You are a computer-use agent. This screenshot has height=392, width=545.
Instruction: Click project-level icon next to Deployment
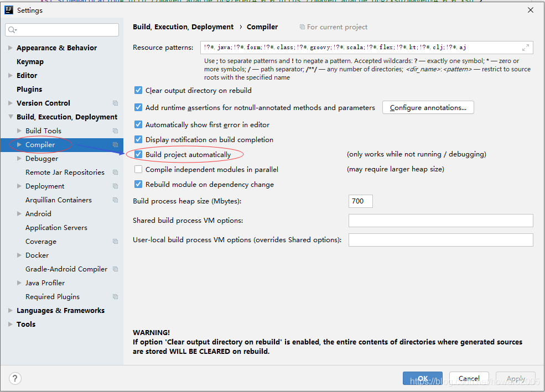pos(116,186)
